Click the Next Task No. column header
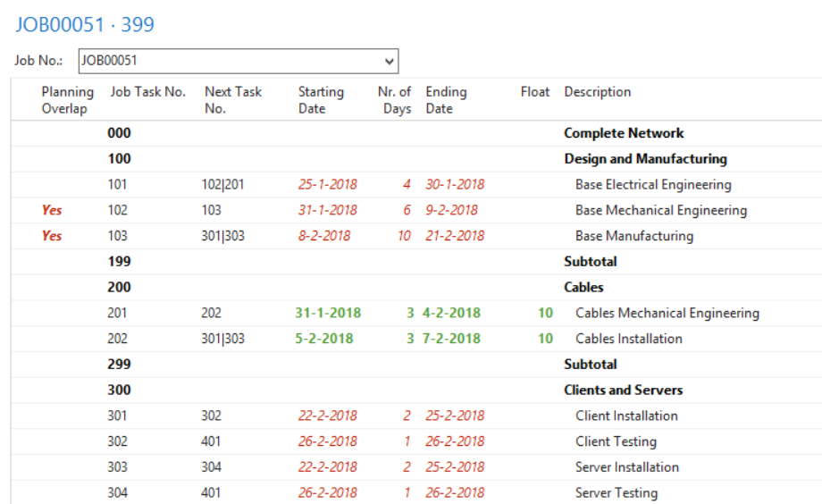Viewport: 822px width, 504px height. [x=233, y=100]
